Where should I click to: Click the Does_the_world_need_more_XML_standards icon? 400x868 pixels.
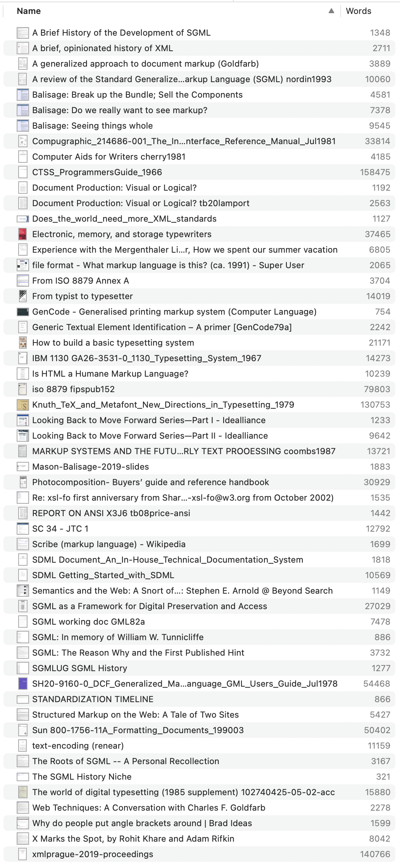[23, 219]
